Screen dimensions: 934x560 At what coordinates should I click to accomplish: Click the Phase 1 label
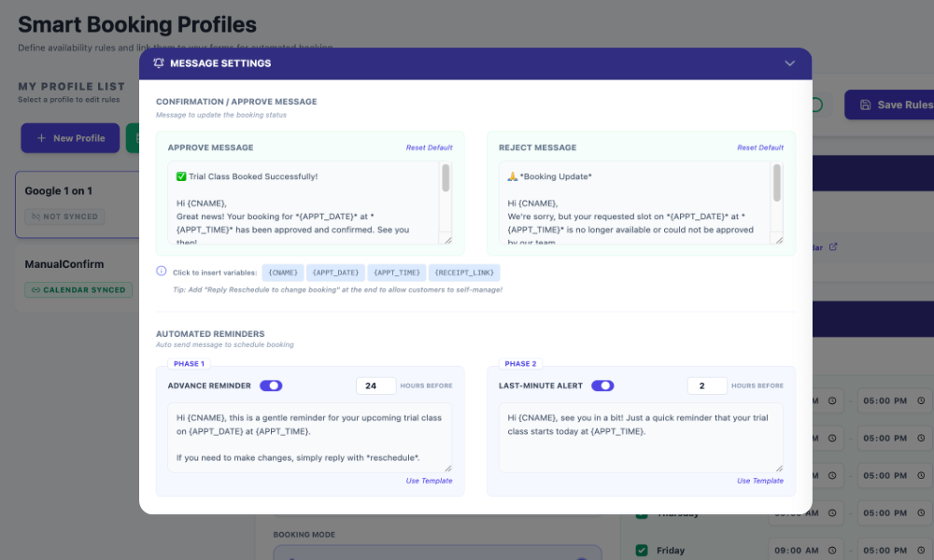tap(189, 364)
